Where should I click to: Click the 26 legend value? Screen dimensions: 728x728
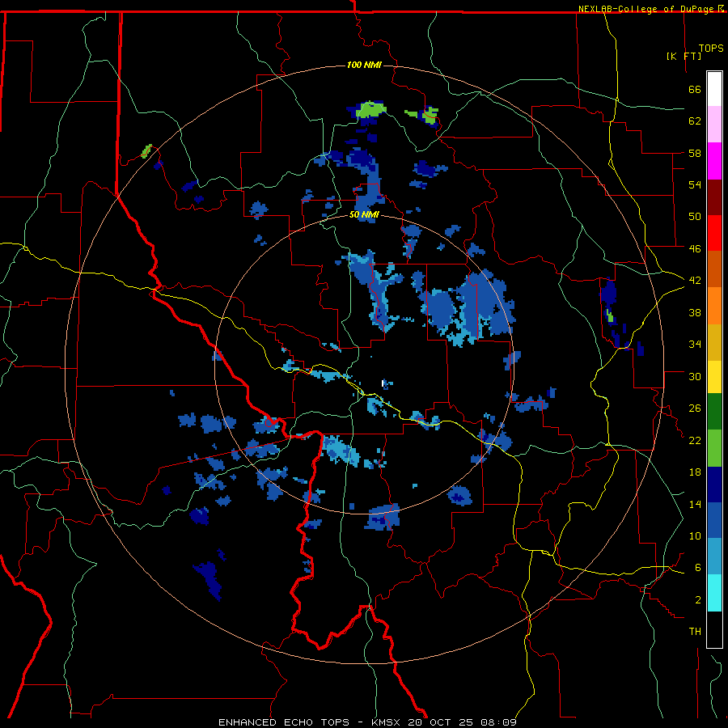(x=695, y=408)
